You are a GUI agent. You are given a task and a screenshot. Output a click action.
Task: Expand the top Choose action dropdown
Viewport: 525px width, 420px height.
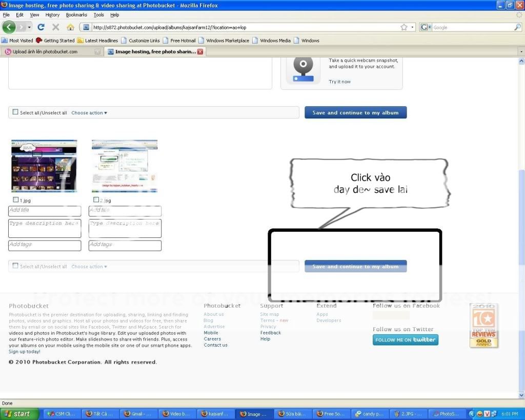tap(89, 113)
